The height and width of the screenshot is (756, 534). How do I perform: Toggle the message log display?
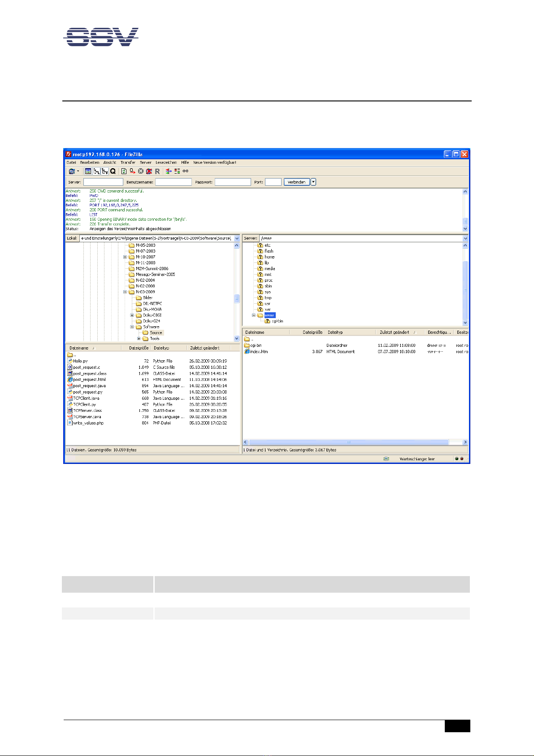coord(88,171)
